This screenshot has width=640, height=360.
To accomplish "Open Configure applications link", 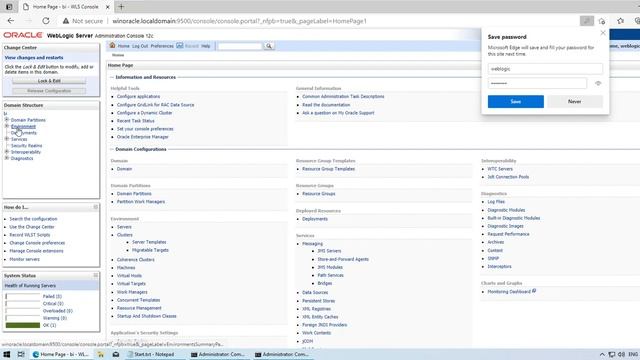I will (x=138, y=97).
